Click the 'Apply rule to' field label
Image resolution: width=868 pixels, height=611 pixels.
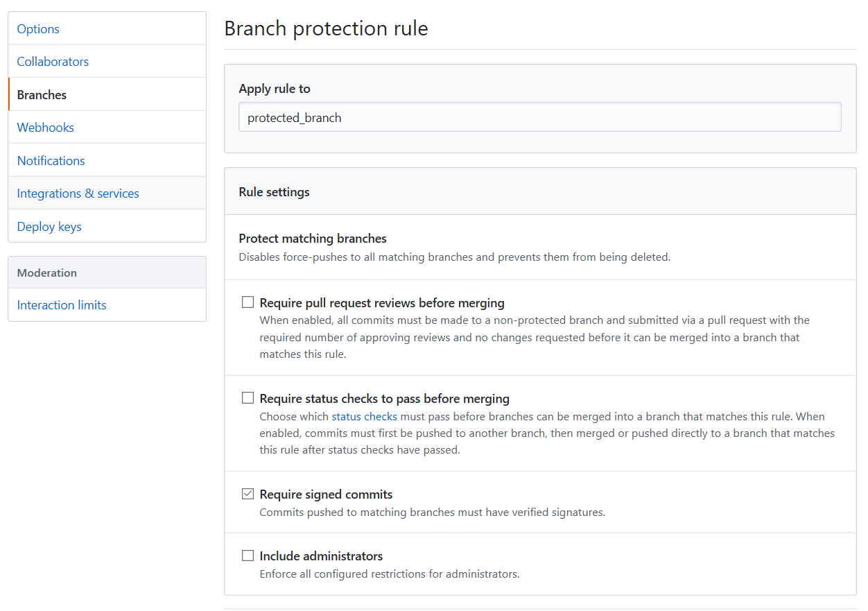click(x=275, y=89)
